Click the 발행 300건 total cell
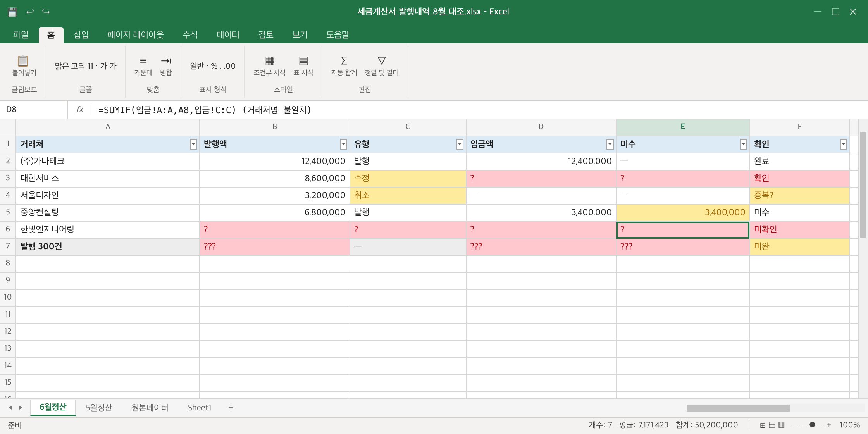 (x=108, y=246)
